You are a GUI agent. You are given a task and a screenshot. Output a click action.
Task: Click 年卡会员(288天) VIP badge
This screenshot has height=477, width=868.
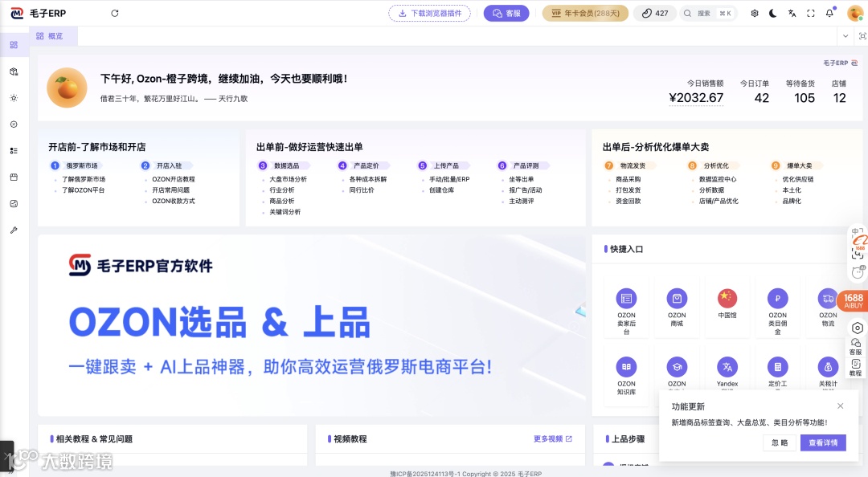coord(585,14)
